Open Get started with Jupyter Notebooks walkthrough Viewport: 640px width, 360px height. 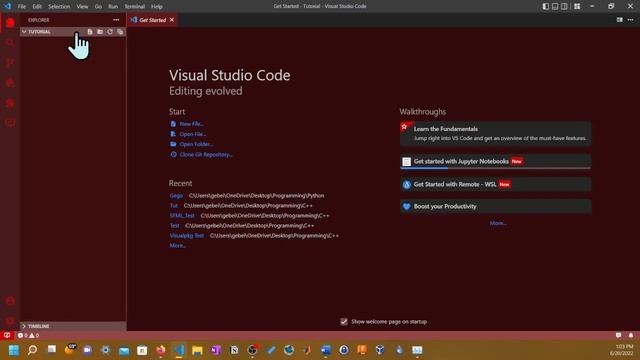[x=496, y=161]
